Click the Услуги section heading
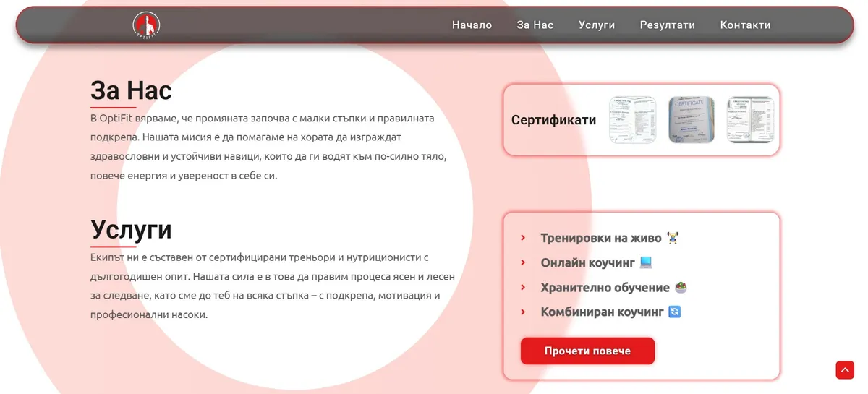 [131, 230]
